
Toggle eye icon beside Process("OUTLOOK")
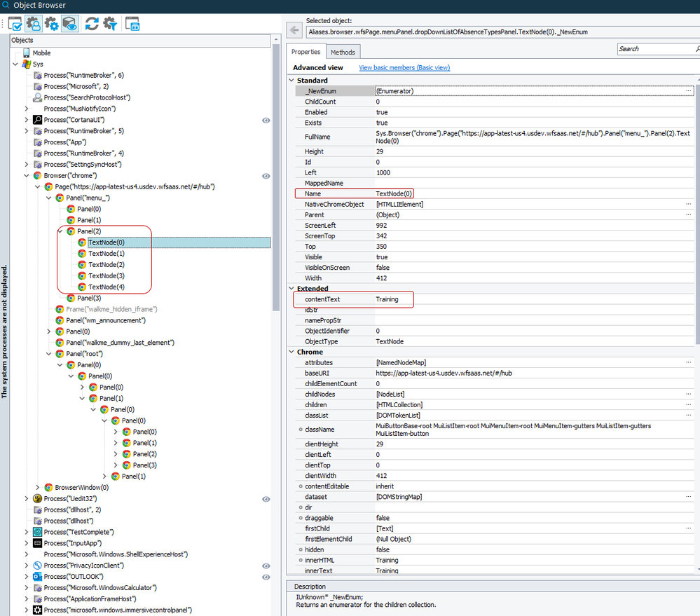tap(266, 577)
